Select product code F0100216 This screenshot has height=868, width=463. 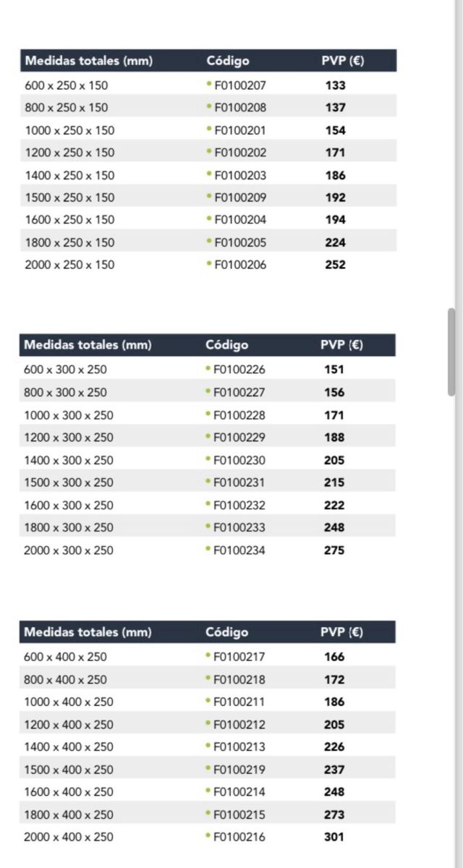point(239,837)
